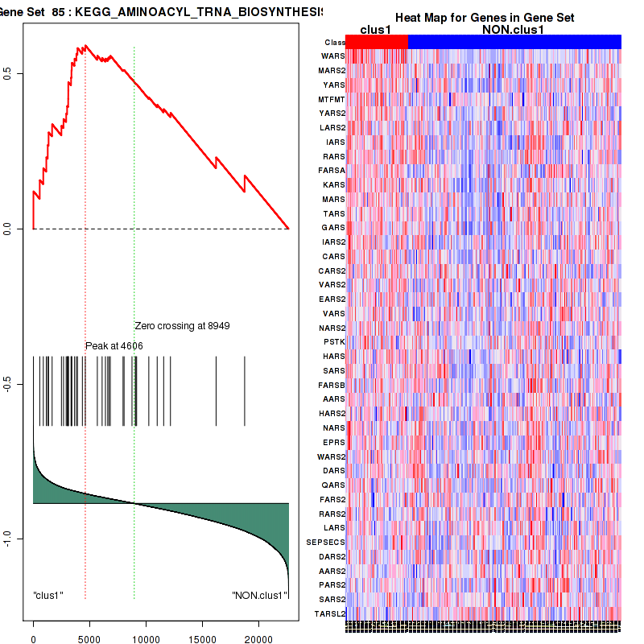Screen dimensions: 644x644
Task: Select the FARSA gene label
Action: [x=331, y=171]
